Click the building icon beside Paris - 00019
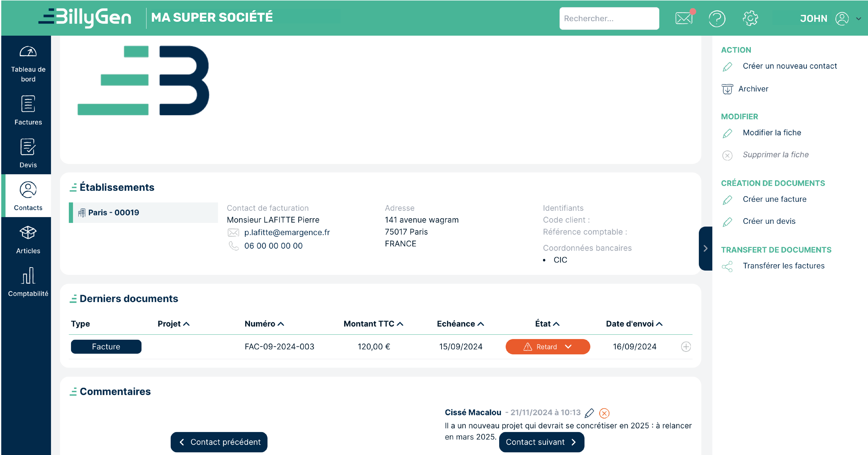Screen dimensions: 868x455 click(81, 213)
